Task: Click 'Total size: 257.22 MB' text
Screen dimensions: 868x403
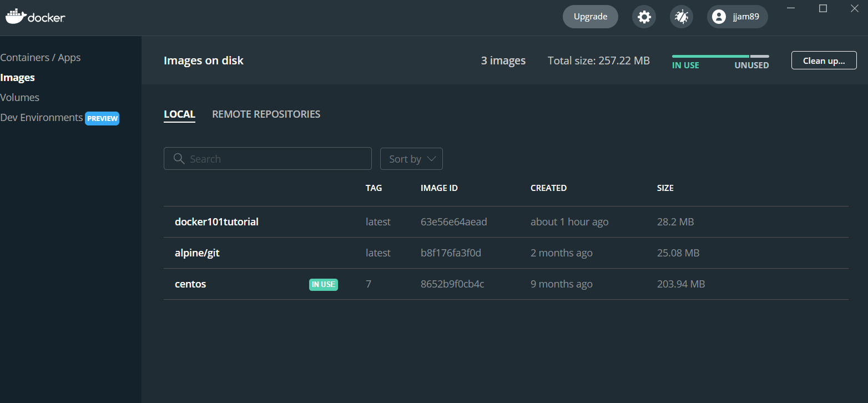Action: tap(599, 61)
